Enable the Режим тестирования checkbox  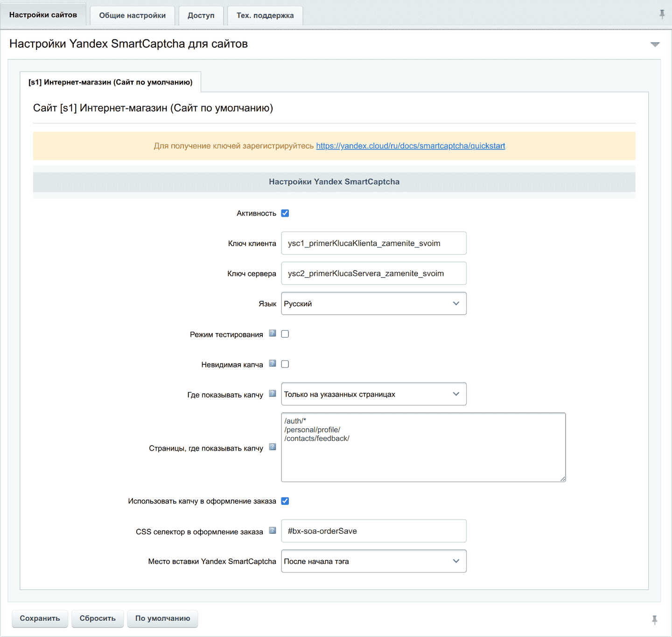pyautogui.click(x=285, y=334)
